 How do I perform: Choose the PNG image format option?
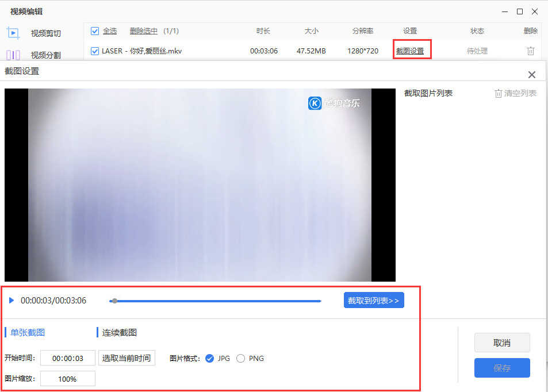pyautogui.click(x=240, y=358)
